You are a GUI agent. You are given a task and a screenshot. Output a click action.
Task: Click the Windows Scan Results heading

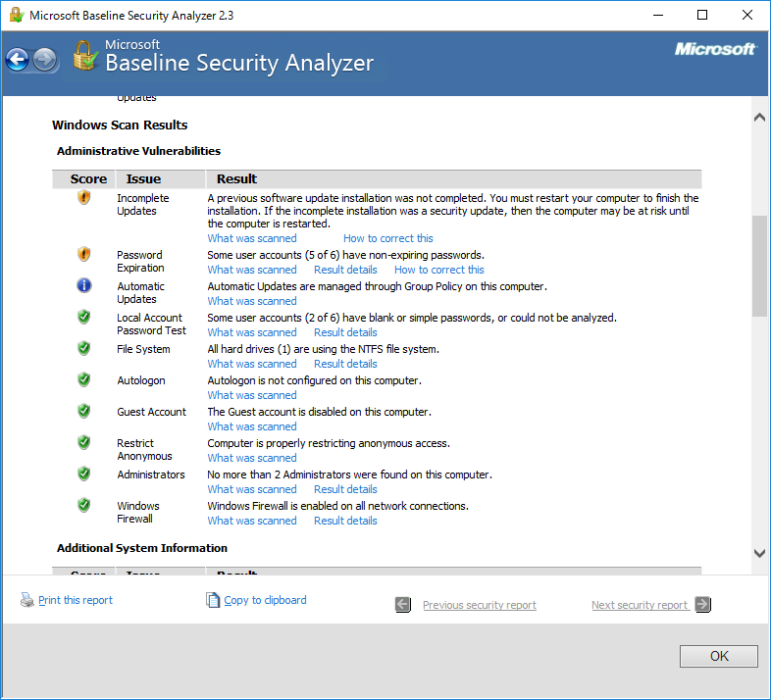tap(120, 125)
